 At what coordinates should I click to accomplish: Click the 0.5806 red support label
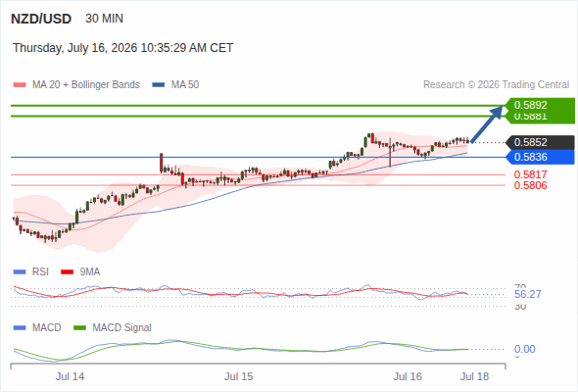530,185
